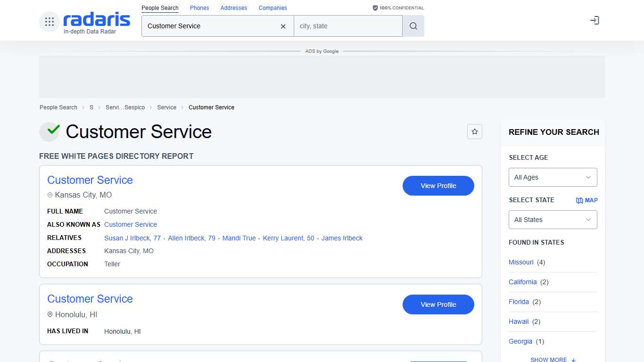Click the Radaris logo
The image size is (644, 362).
click(96, 20)
